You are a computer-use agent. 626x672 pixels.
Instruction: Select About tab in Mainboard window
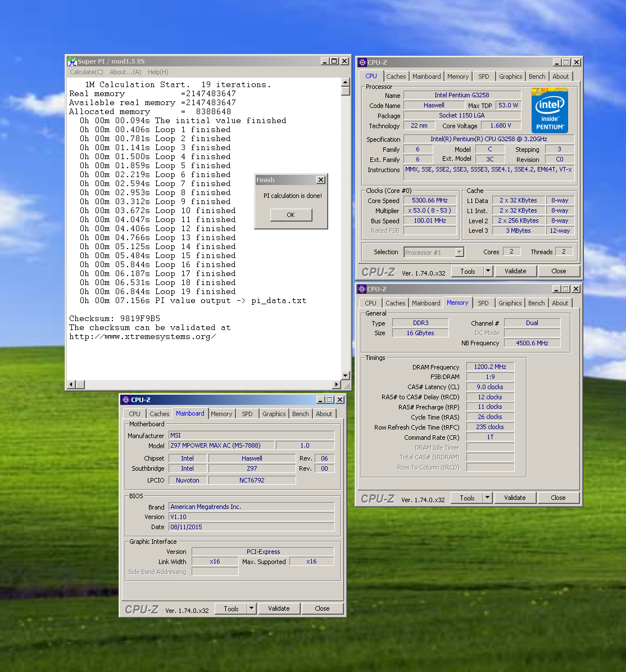[x=324, y=414]
